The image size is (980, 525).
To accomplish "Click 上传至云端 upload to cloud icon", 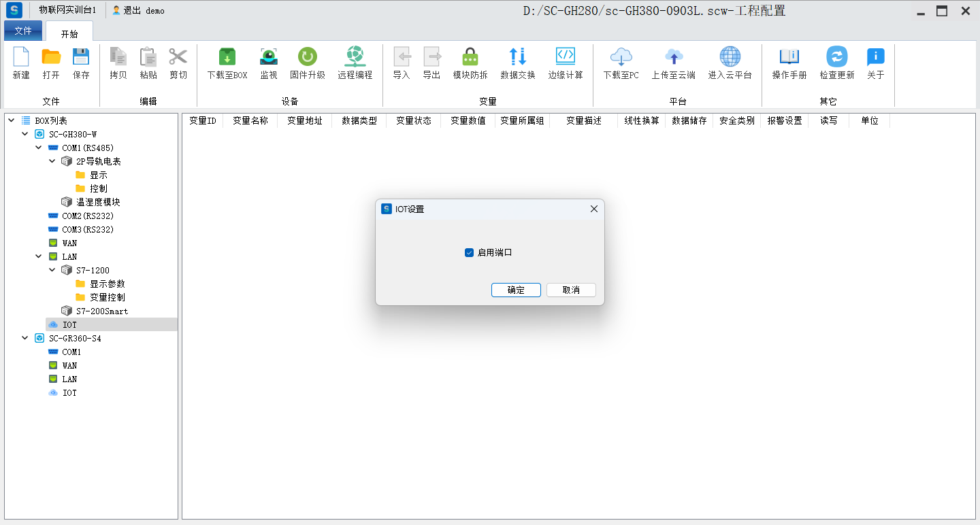I will [673, 57].
